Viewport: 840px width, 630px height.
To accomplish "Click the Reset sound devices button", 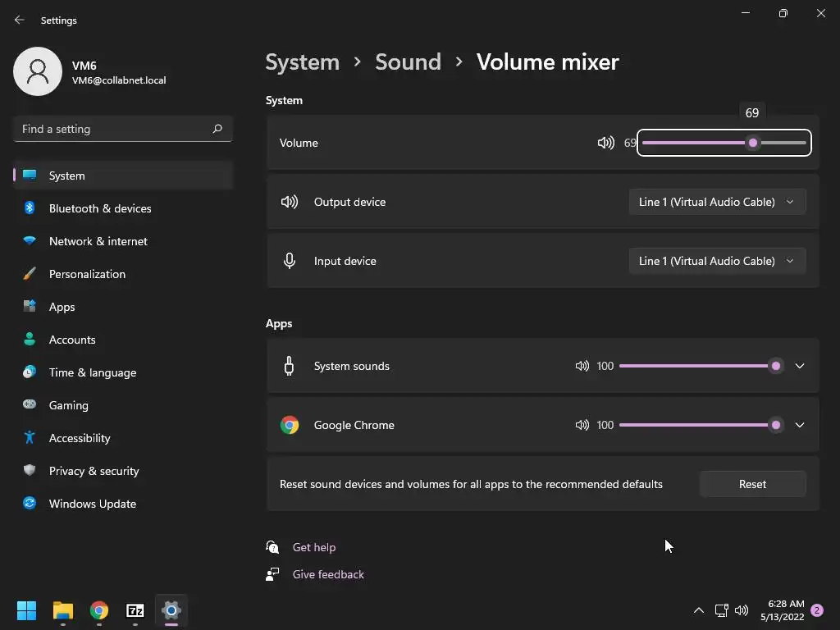I will click(752, 484).
